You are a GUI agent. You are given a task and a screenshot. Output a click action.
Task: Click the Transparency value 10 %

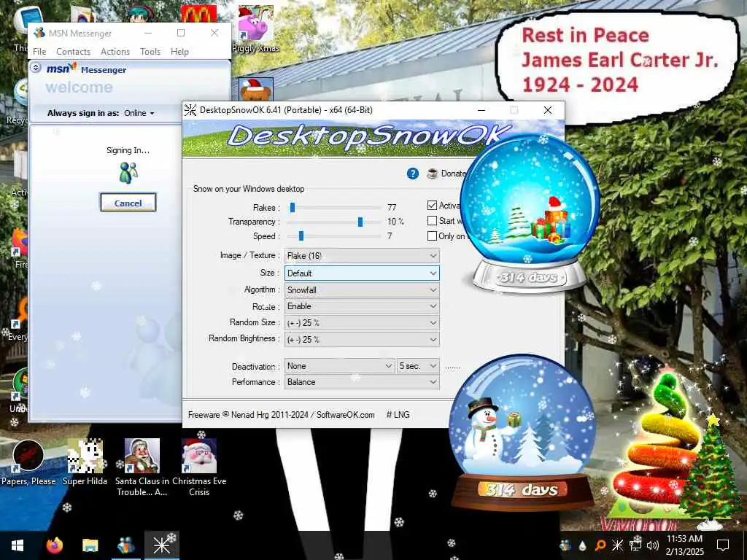395,222
